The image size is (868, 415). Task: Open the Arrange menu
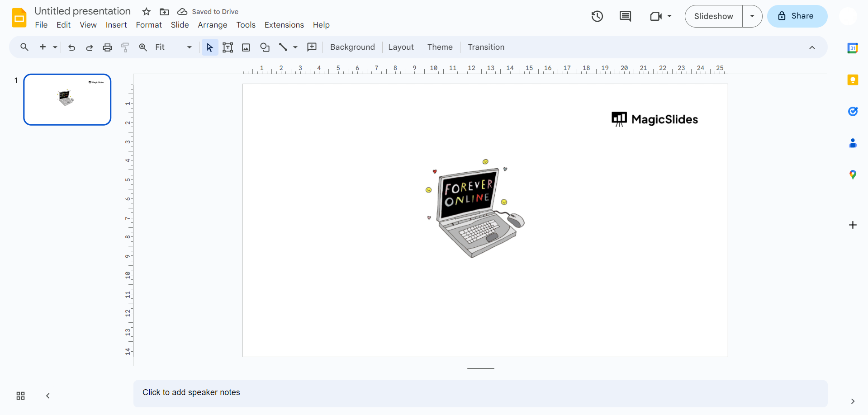pyautogui.click(x=212, y=25)
